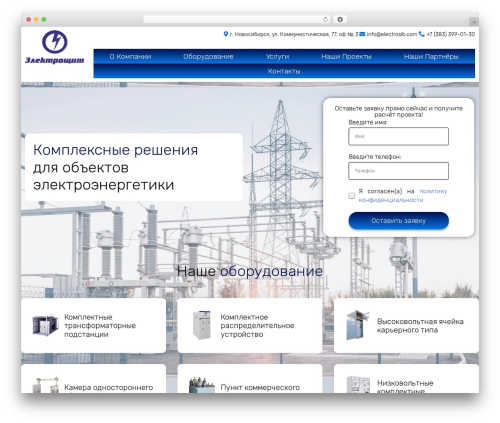Click the phone handset icon
The height and width of the screenshot is (423, 500).
point(422,34)
